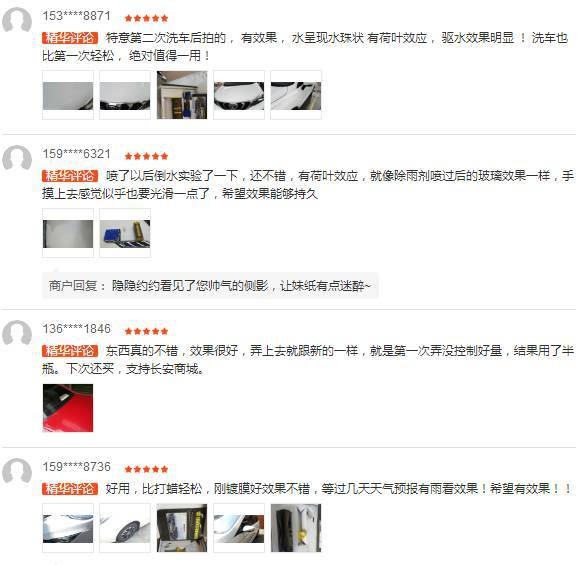
Task: Click the 精华评论 badge in the fourth review
Action: [70, 489]
